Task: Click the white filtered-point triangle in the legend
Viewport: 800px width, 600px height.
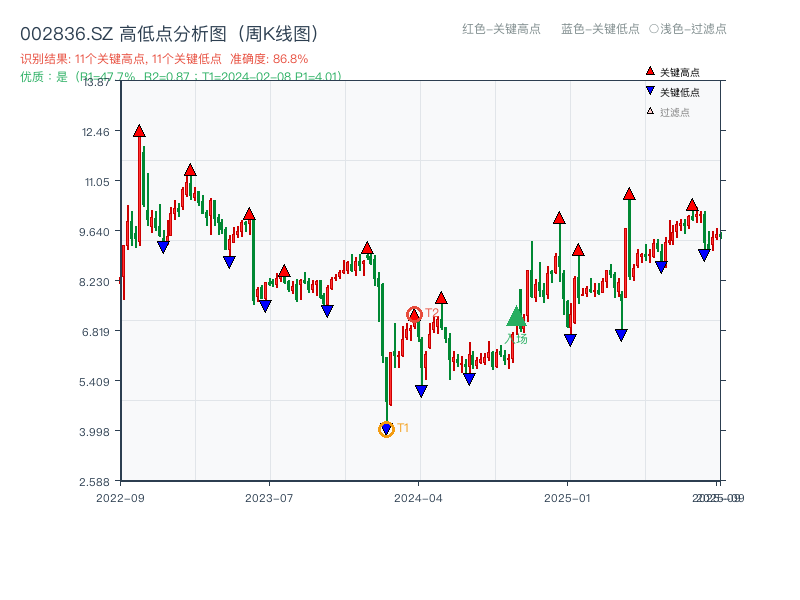Action: click(650, 111)
